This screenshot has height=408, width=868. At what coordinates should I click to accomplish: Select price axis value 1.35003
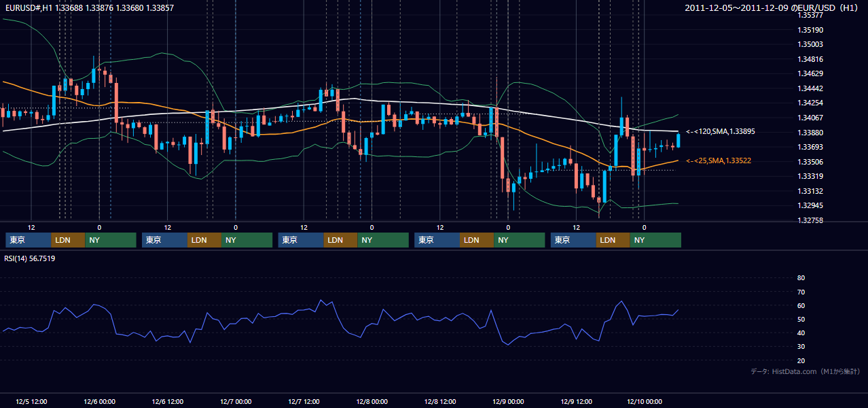point(810,44)
